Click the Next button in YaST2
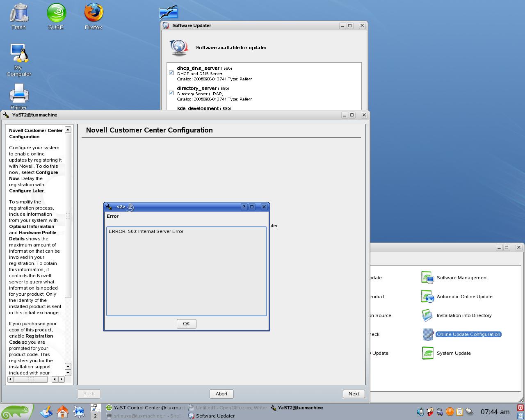The image size is (525, 420). coord(354,394)
